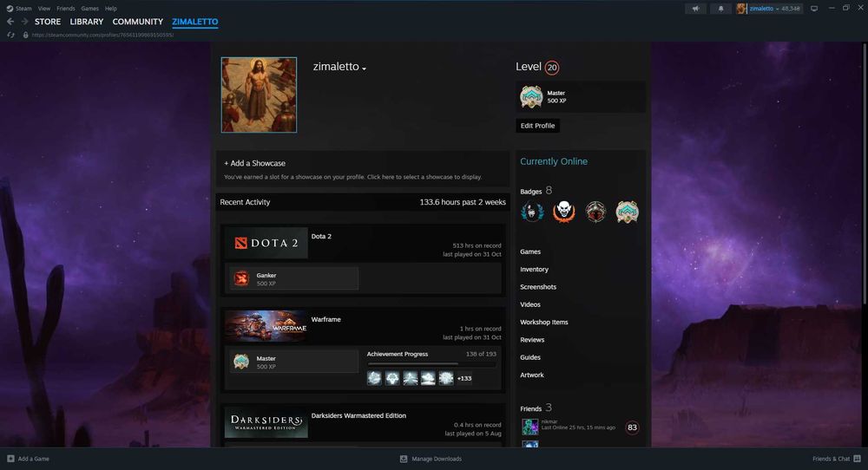The height and width of the screenshot is (470, 868).
Task: Open Workshop Items link
Action: point(544,323)
